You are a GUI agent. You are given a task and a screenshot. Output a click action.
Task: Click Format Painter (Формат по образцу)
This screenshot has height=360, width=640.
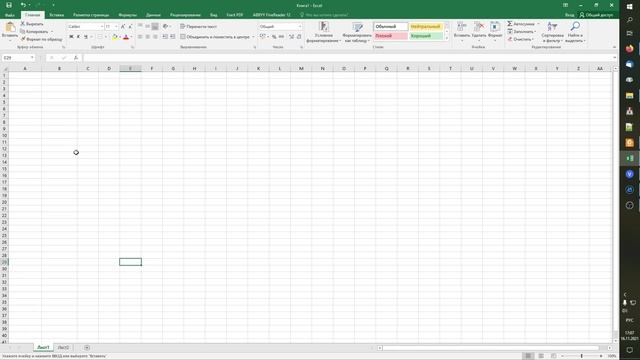[42, 39]
